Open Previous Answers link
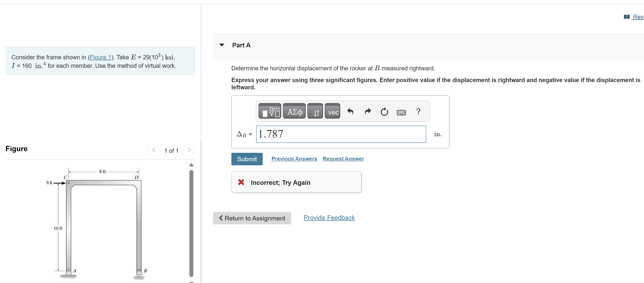This screenshot has width=644, height=283. [x=294, y=159]
